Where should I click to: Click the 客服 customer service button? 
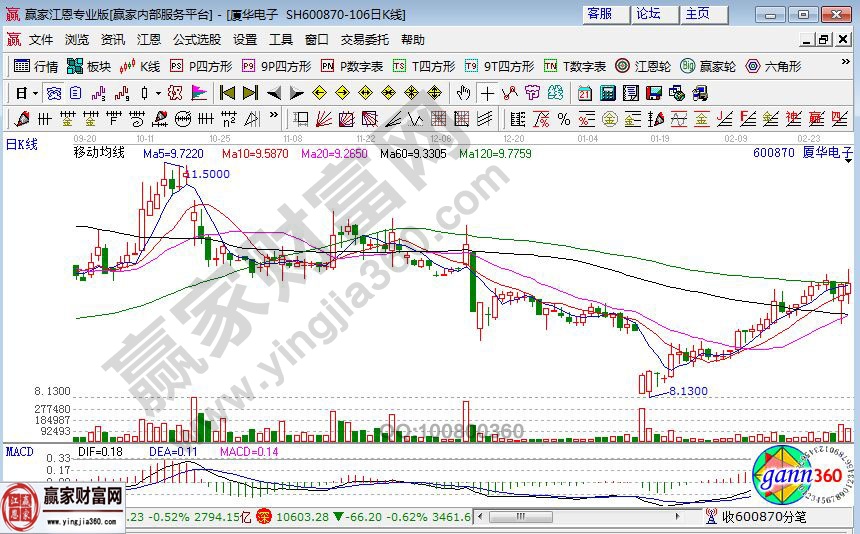[600, 14]
